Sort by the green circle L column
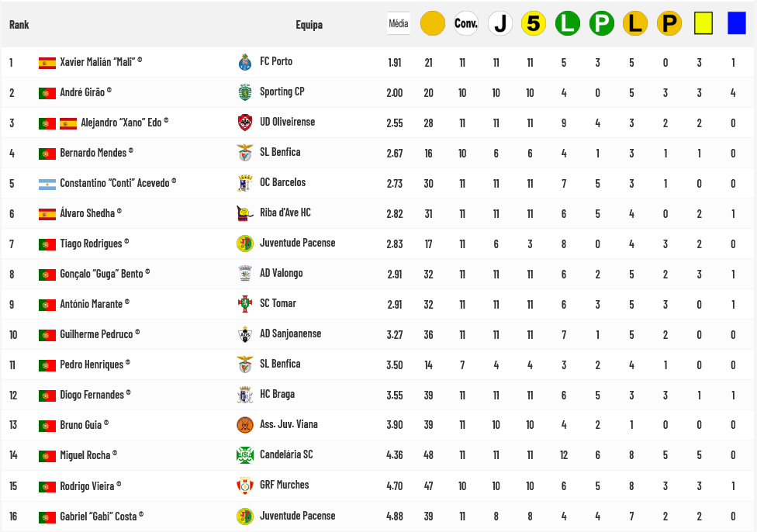 click(567, 23)
